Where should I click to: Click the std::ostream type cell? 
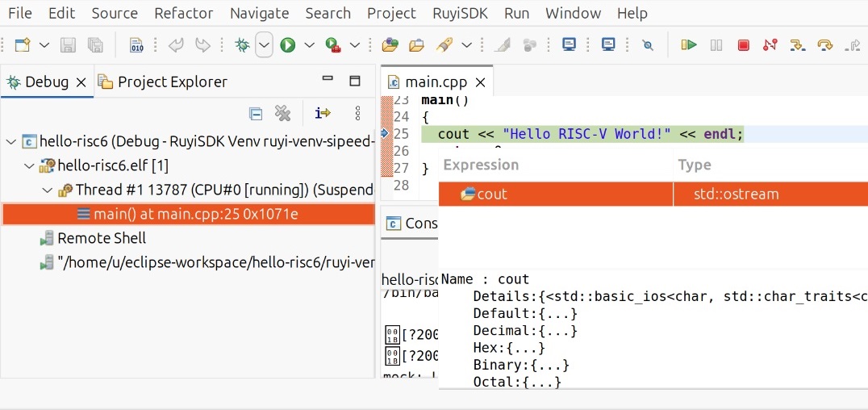tap(737, 195)
